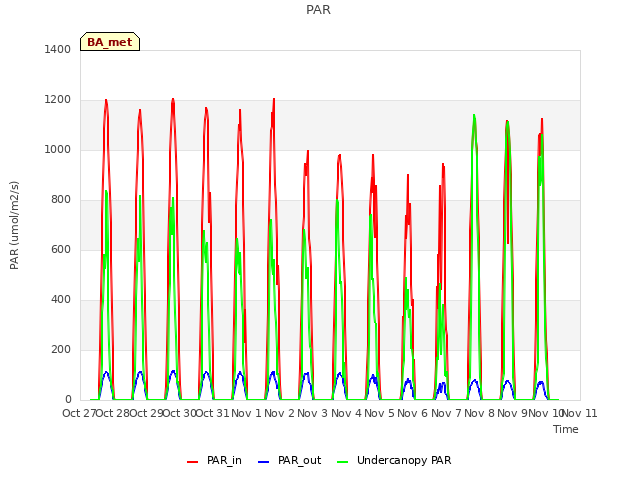Screen dimensions: 640x480
Task: Click the 200 y-axis tick label
Action: [x=61, y=349]
